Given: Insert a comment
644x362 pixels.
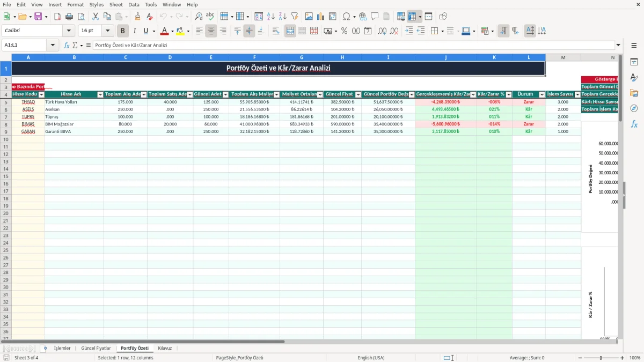Looking at the screenshot, I should coord(375,17).
